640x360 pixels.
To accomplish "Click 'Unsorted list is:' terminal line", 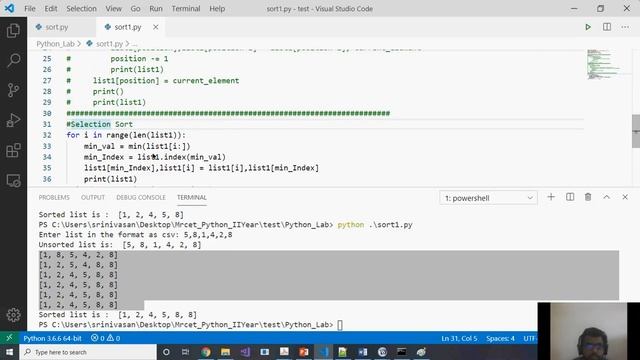I will pos(120,244).
